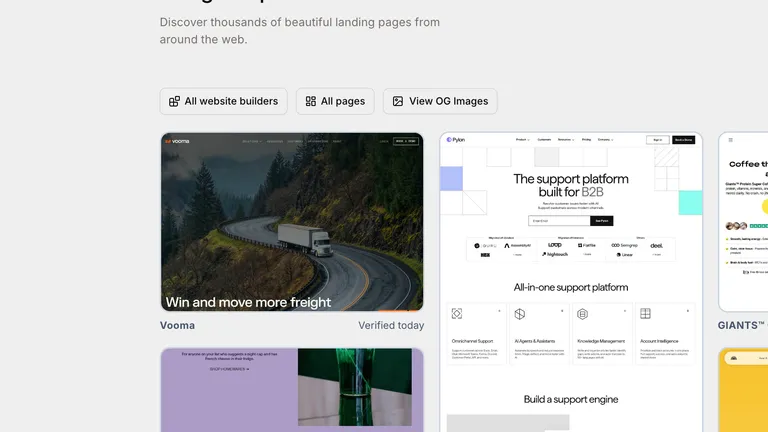Click the website builders blocks icon
768x432 pixels.
[x=174, y=101]
